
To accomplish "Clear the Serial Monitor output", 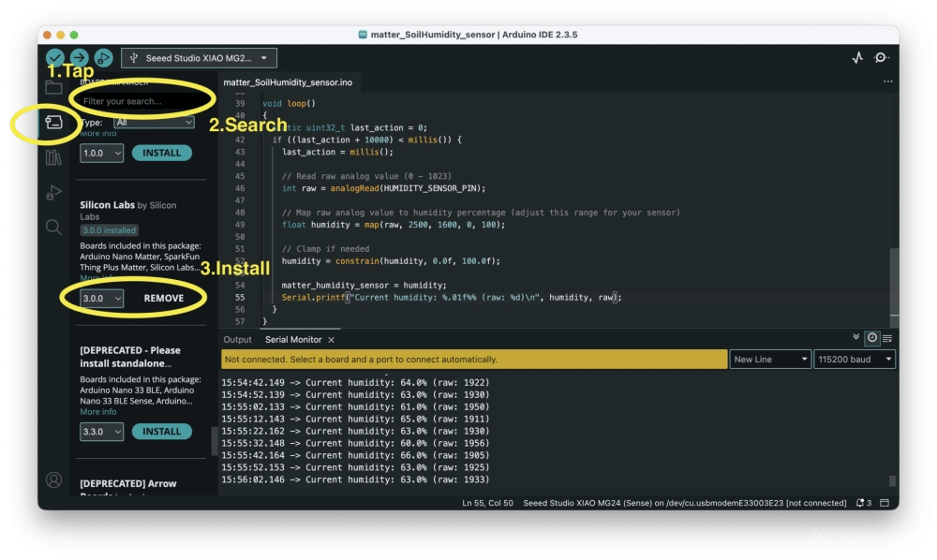I will [886, 337].
